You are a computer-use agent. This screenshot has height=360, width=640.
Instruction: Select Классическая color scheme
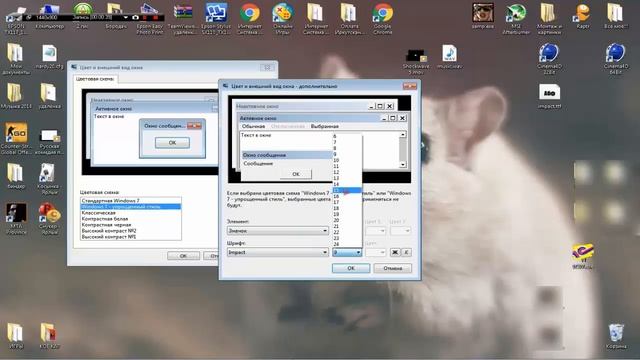click(131, 213)
